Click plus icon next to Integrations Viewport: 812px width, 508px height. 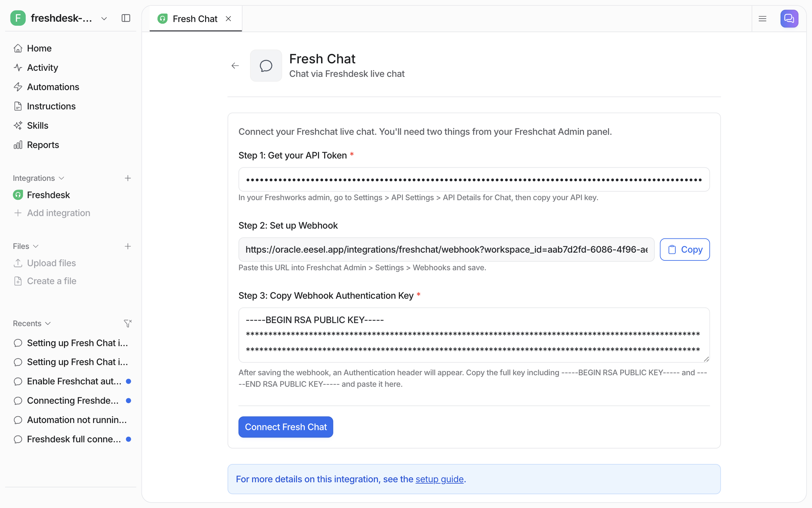[128, 178]
